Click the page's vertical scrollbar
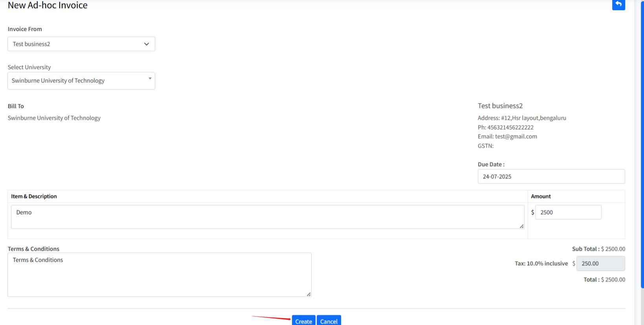The height and width of the screenshot is (325, 644). [x=642, y=157]
